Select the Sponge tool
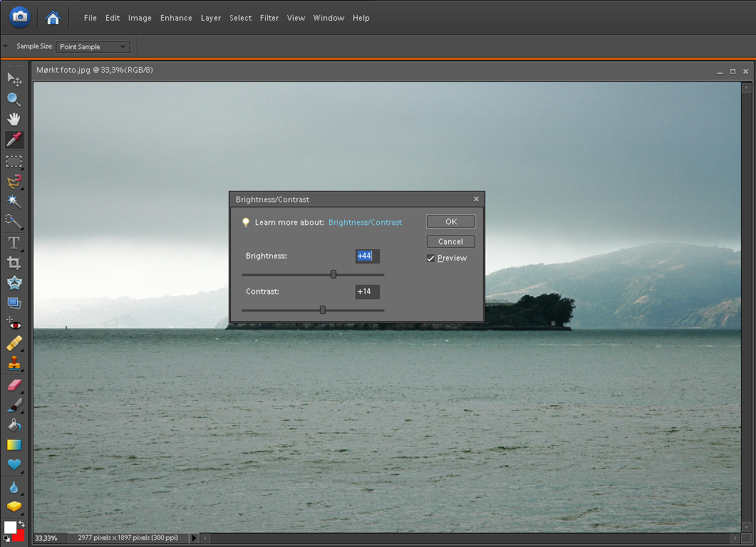Viewport: 756px width, 547px height. 14,506
